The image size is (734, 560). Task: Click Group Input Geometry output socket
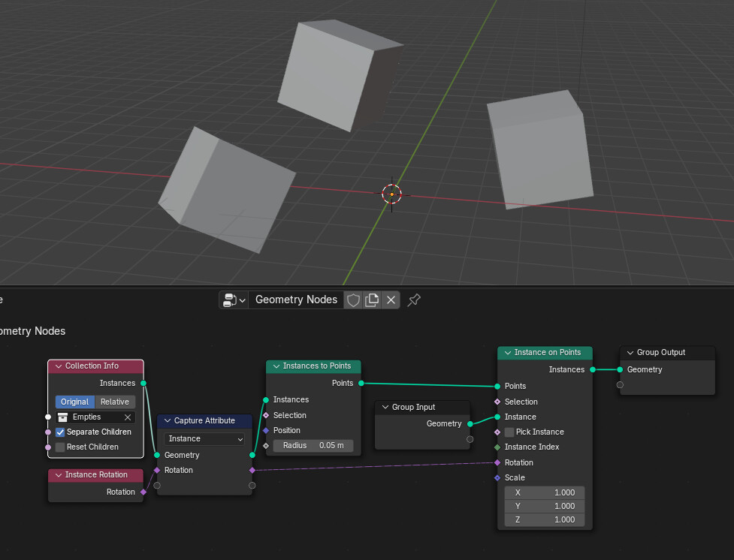[x=470, y=424]
